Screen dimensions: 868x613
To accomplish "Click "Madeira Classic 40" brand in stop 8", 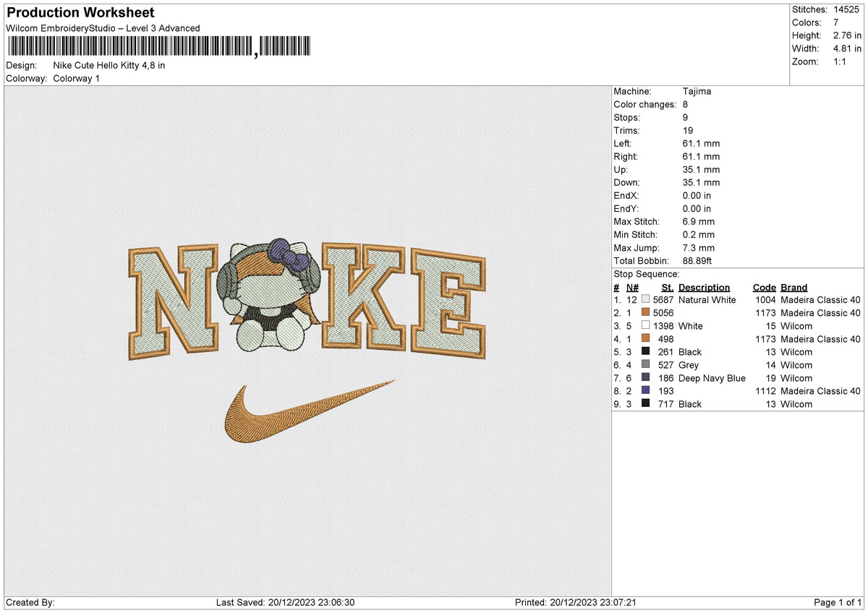I will click(820, 391).
